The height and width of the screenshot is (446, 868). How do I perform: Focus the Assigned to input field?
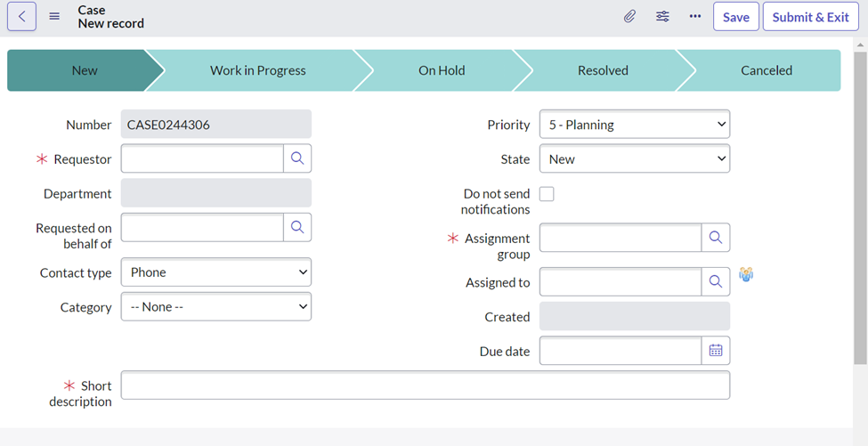point(621,282)
